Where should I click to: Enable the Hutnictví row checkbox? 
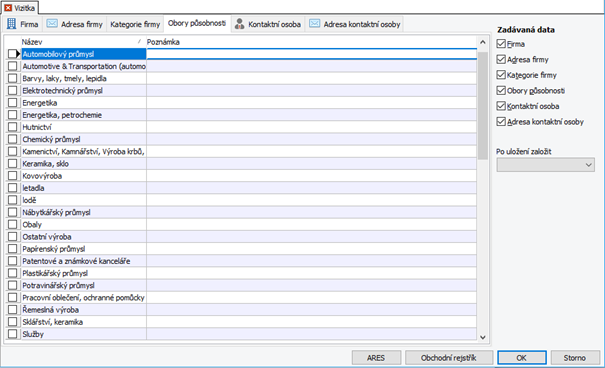[x=12, y=127]
